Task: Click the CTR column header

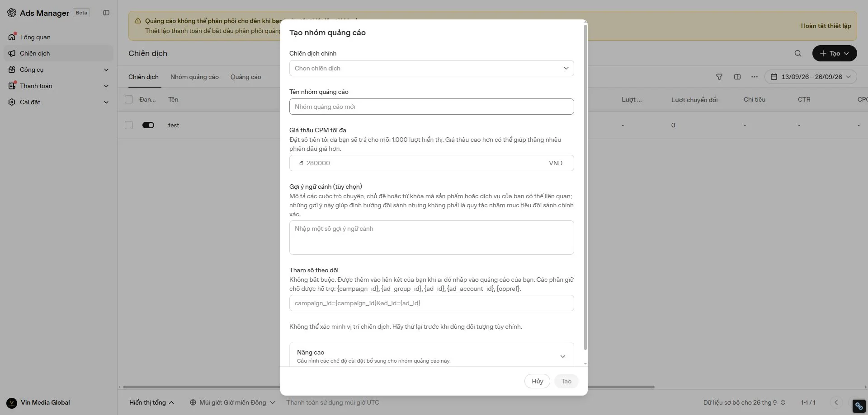Action: pos(804,99)
